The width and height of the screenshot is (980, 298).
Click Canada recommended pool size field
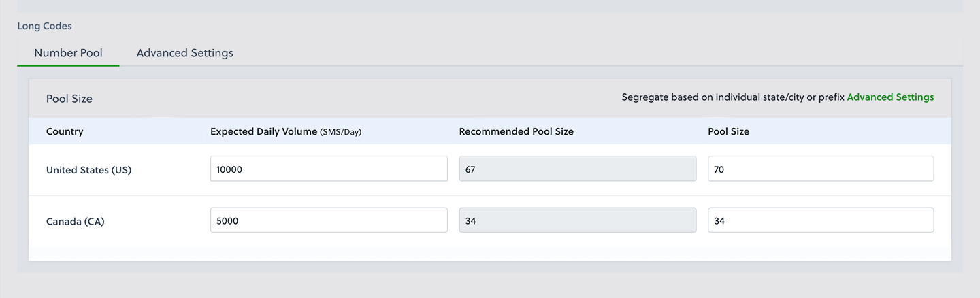pos(577,220)
